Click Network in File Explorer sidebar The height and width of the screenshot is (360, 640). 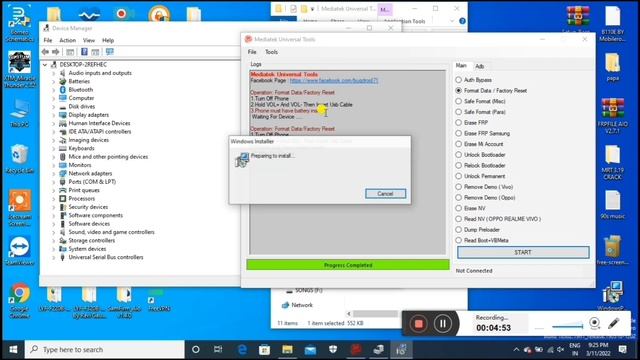[x=302, y=305]
